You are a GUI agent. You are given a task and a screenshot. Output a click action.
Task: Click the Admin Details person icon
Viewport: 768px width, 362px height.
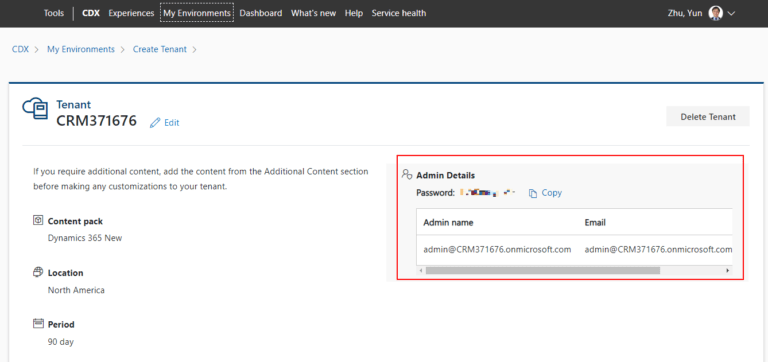pyautogui.click(x=407, y=174)
